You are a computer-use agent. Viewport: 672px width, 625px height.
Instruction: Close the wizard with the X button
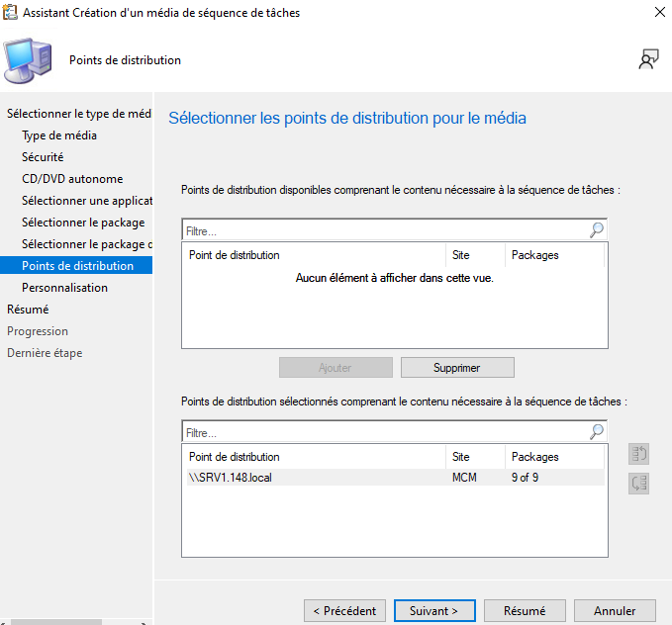click(x=659, y=13)
